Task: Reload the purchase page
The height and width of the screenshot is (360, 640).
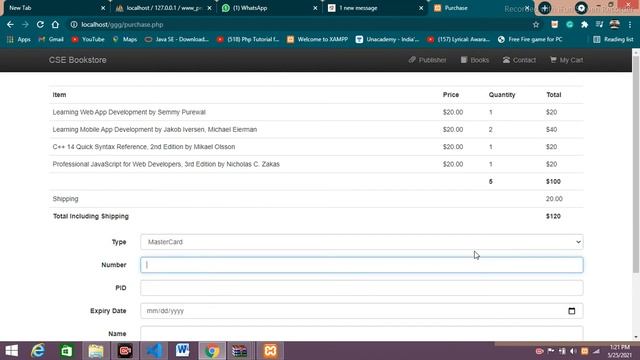Action: point(40,25)
